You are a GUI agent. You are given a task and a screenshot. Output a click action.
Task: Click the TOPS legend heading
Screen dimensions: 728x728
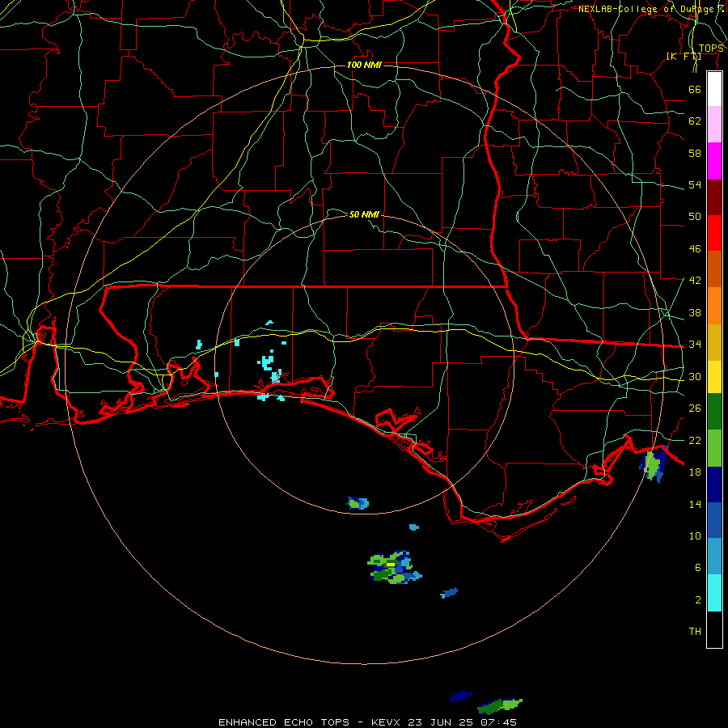pyautogui.click(x=711, y=49)
